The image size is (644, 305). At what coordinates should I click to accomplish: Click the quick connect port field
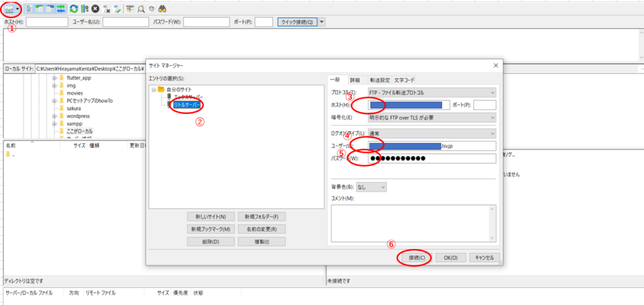coord(264,22)
